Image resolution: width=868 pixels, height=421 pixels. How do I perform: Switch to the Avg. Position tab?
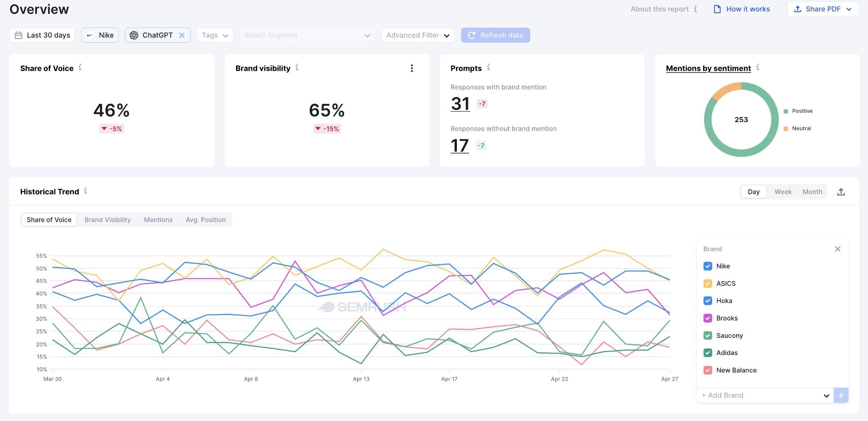click(206, 220)
